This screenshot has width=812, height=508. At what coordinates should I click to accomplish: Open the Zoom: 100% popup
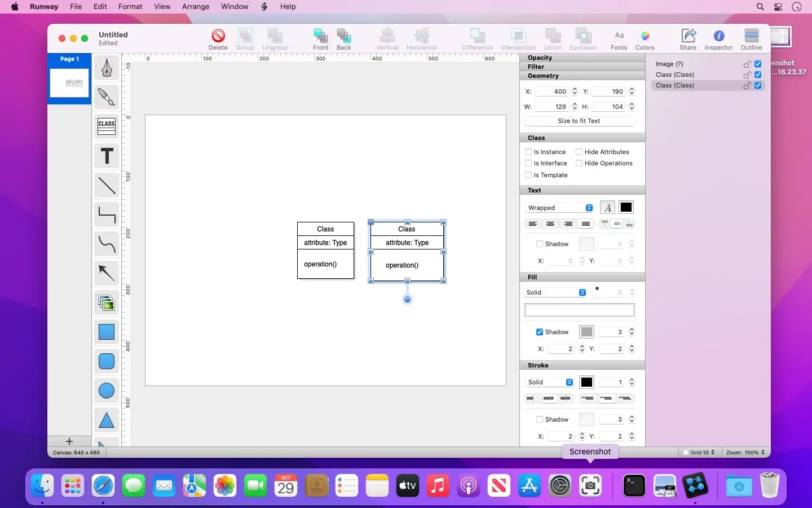point(745,452)
